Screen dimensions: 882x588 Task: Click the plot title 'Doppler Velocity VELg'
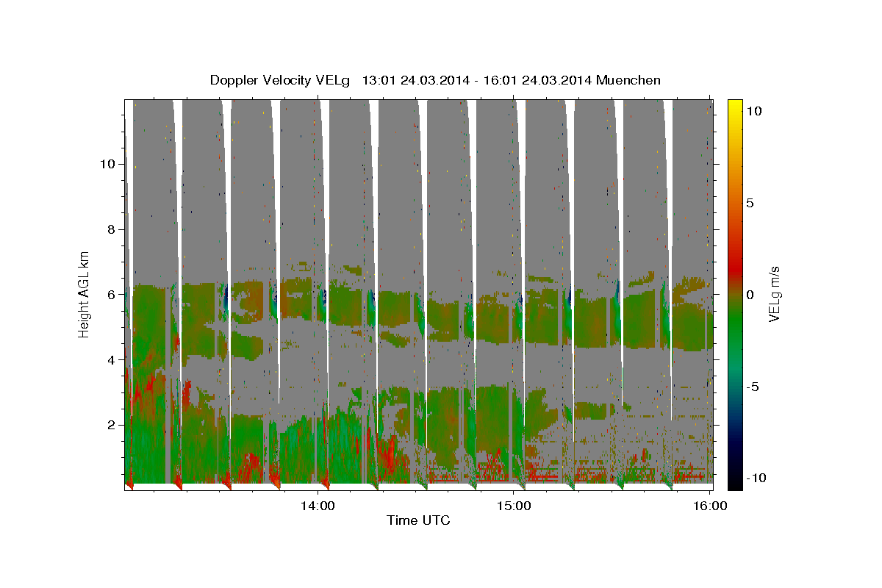pyautogui.click(x=280, y=80)
